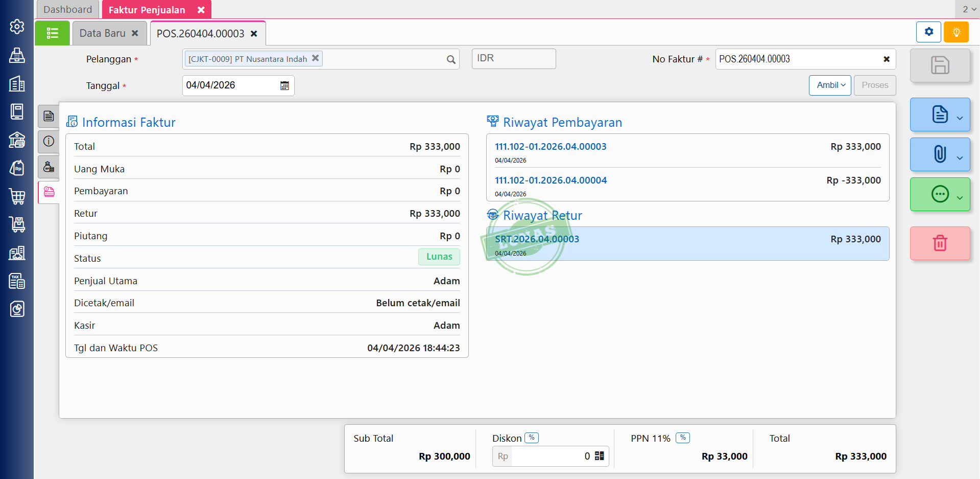Click the save floppy disk button
The height and width of the screenshot is (479, 980).
(940, 65)
